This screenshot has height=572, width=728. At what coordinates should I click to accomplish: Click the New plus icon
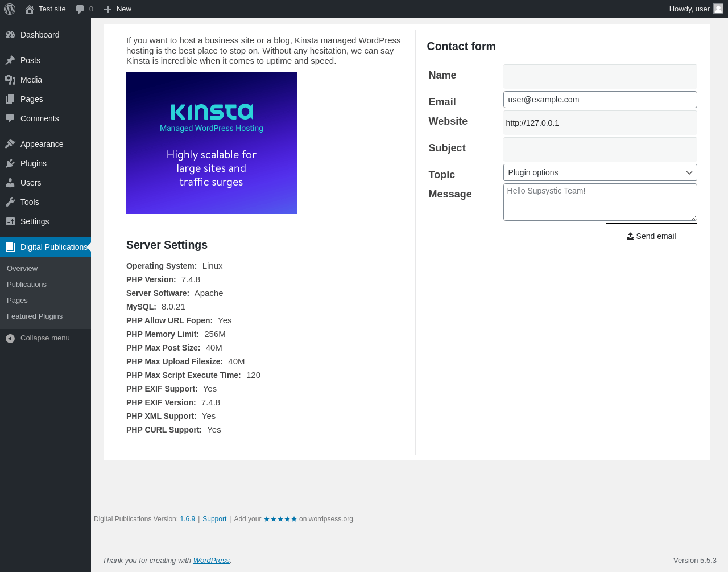pos(107,9)
